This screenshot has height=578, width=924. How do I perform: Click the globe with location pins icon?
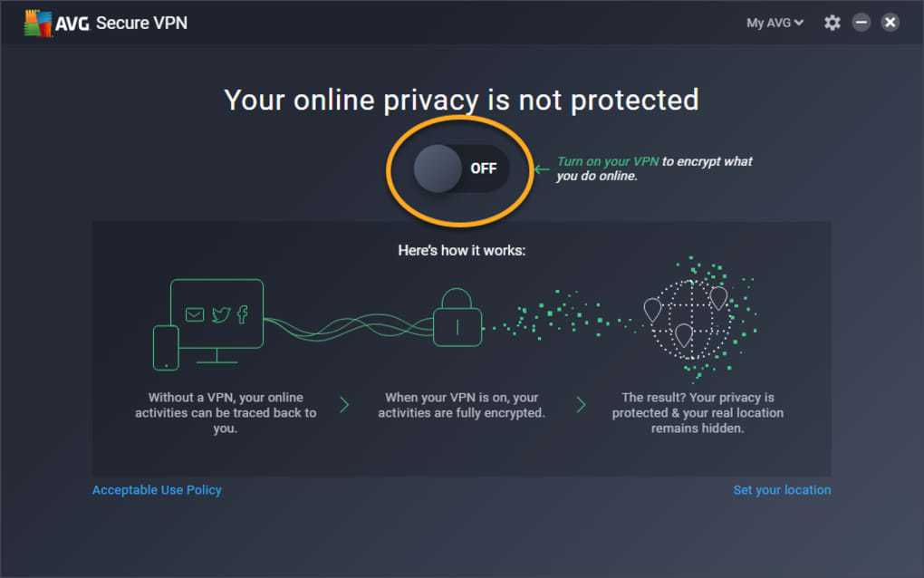(688, 318)
